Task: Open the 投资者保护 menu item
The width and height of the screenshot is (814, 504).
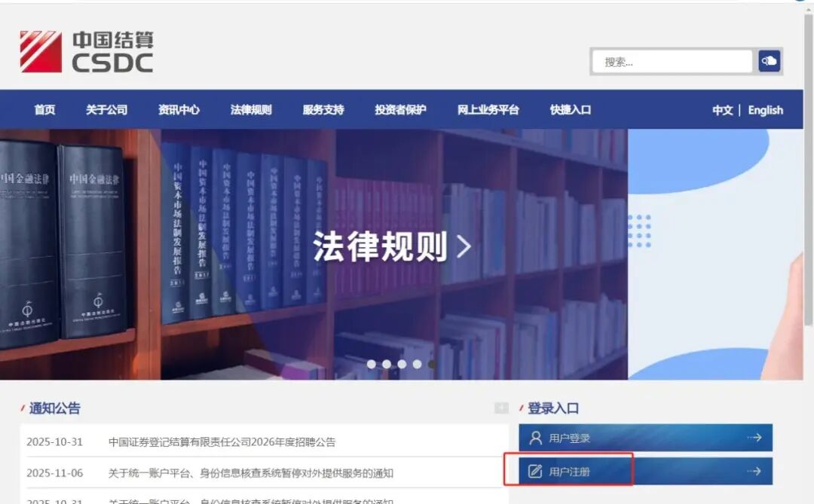Action: 400,109
